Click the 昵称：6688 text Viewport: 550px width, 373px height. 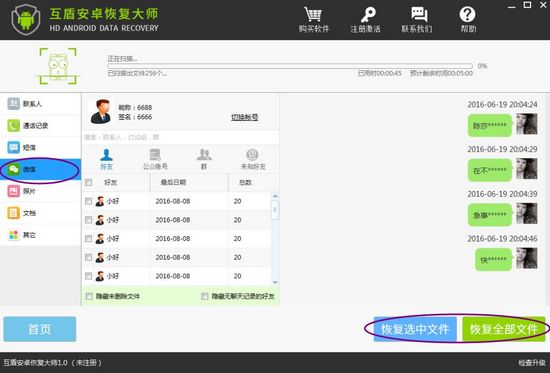point(135,107)
